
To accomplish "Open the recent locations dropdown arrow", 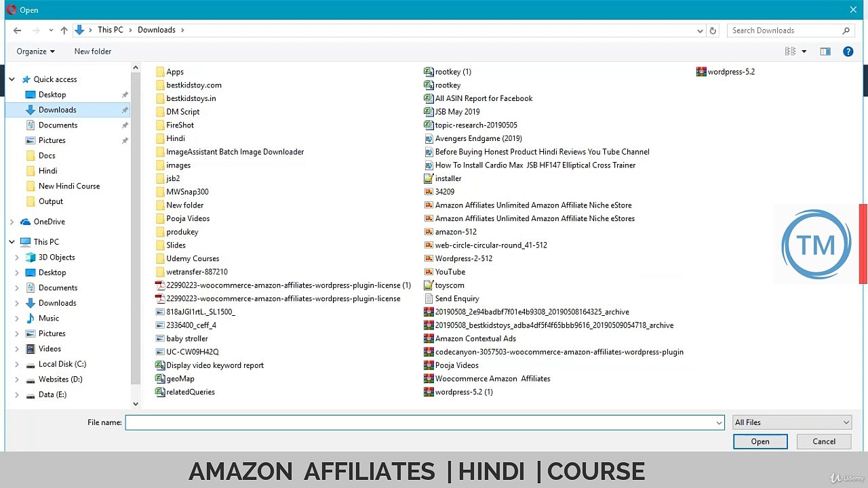I will pyautogui.click(x=50, y=30).
